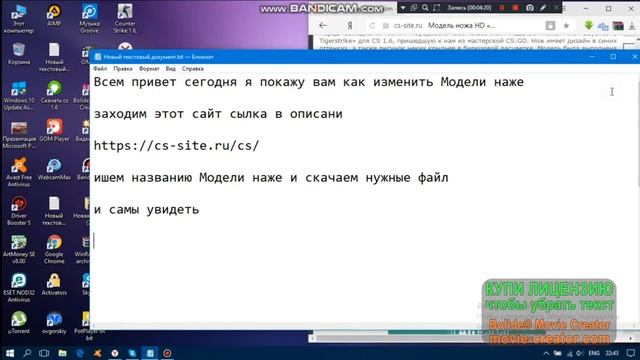640x360 pixels.
Task: Open Скачать cs 1.6 shortcut
Action: pos(54,96)
